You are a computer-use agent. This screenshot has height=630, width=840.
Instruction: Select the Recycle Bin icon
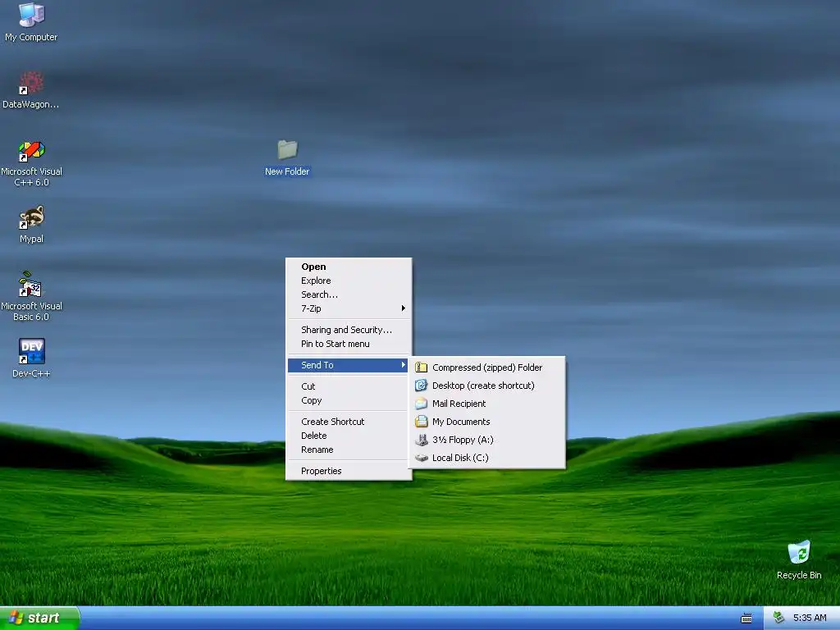[799, 553]
